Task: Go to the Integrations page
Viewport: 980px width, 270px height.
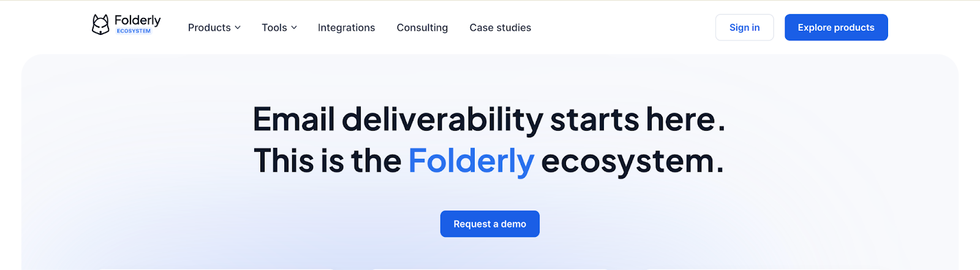Action: point(346,28)
